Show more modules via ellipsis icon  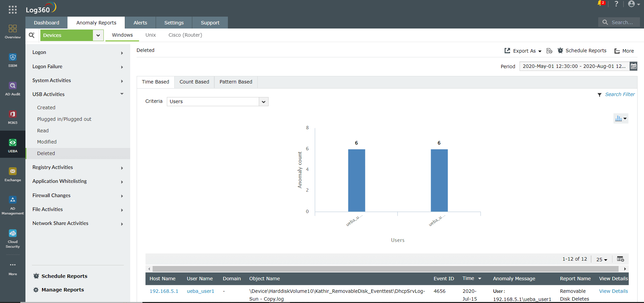point(13,265)
